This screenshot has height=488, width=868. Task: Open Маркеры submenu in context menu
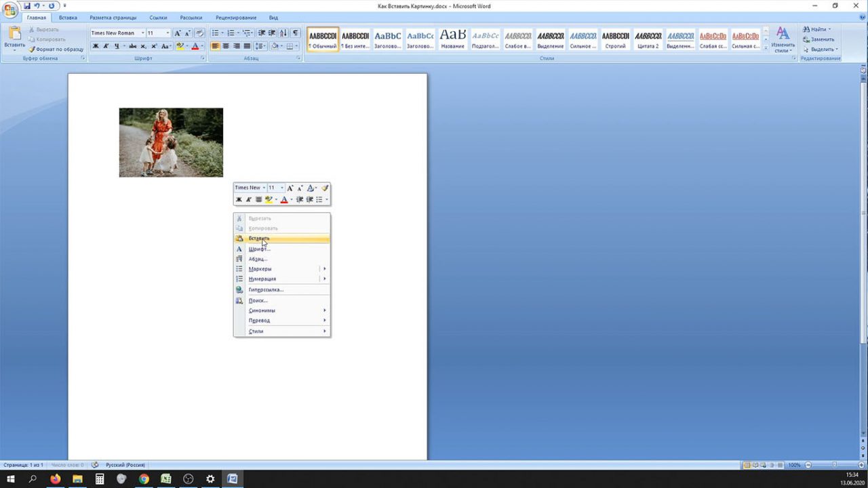[x=282, y=269]
